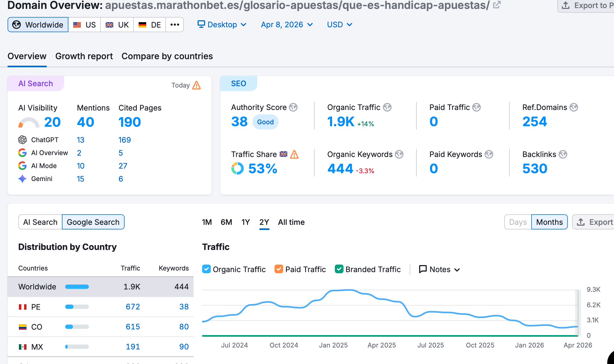
Task: Click the warning icon next to Traffic Share
Action: tap(294, 155)
